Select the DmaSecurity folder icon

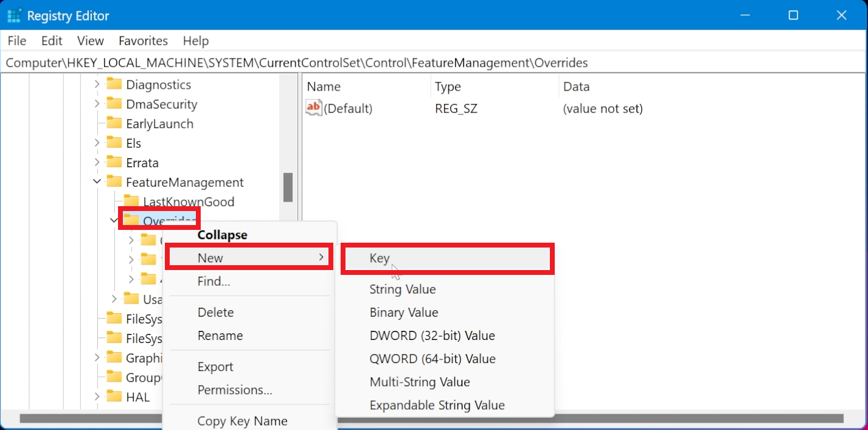114,103
